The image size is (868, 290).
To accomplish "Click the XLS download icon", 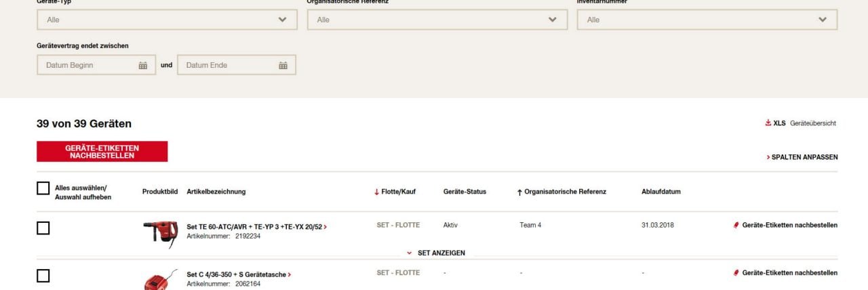I will pos(768,123).
